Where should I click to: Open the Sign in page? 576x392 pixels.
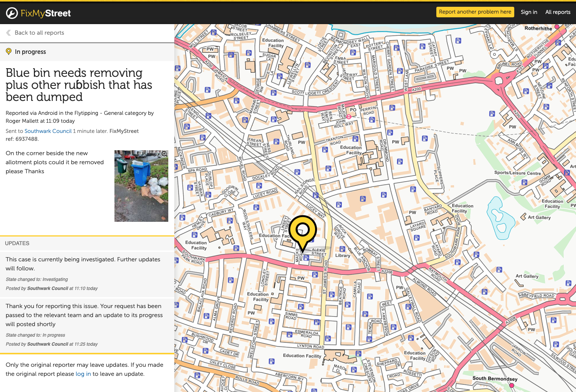529,12
